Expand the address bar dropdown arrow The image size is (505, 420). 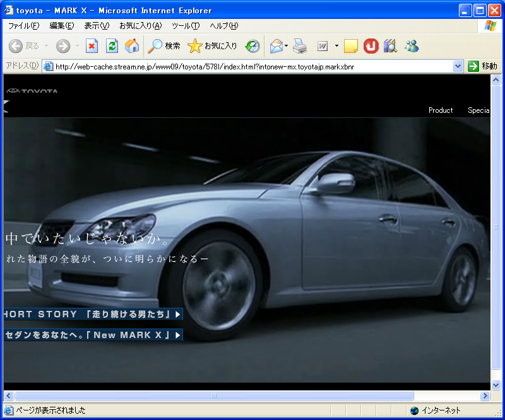tap(458, 66)
